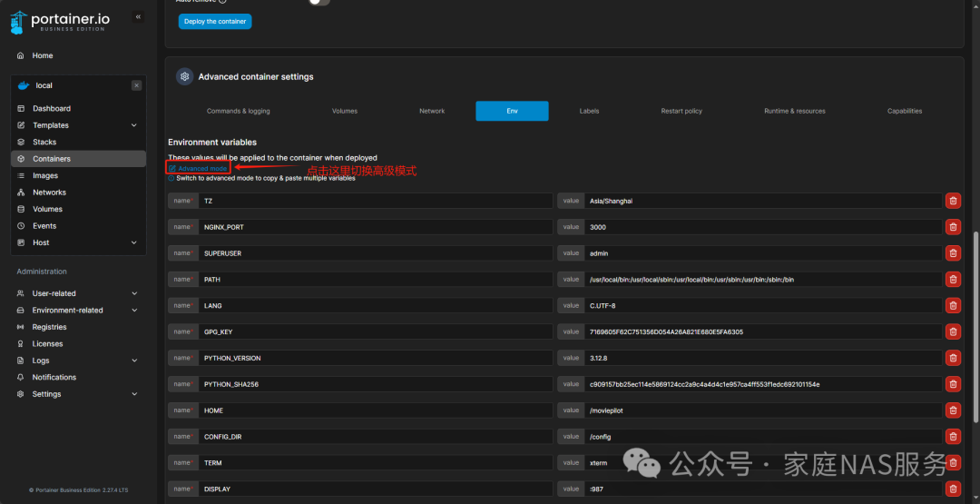Expand the Logs submenu chevron
This screenshot has width=980, height=504.
pyautogui.click(x=134, y=361)
